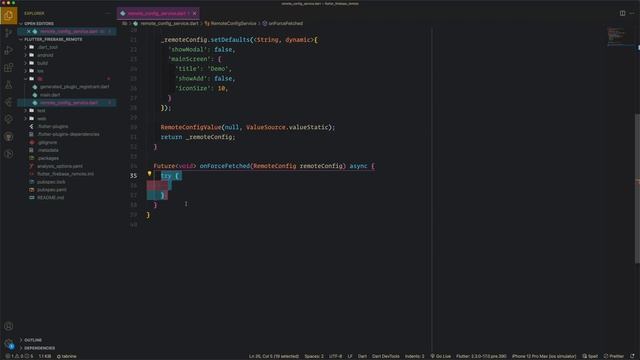The width and height of the screenshot is (640, 360).
Task: Open main.dart in lib folder
Action: pyautogui.click(x=50, y=95)
